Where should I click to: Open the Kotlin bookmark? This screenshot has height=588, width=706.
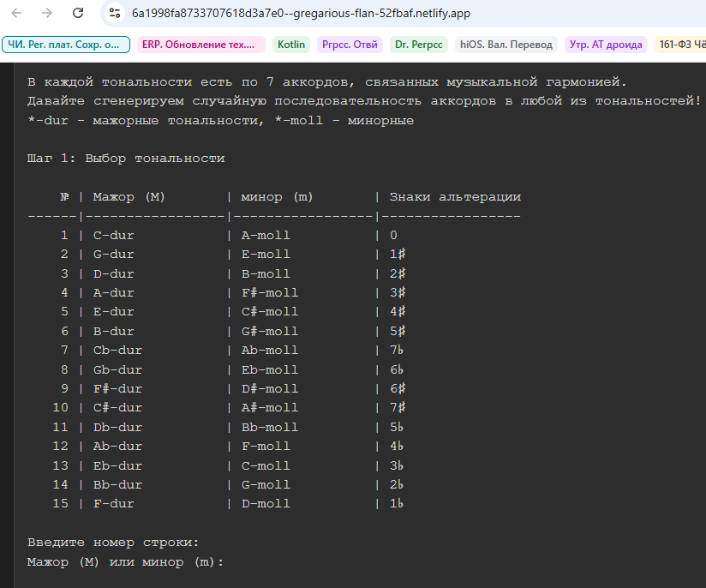(x=291, y=45)
